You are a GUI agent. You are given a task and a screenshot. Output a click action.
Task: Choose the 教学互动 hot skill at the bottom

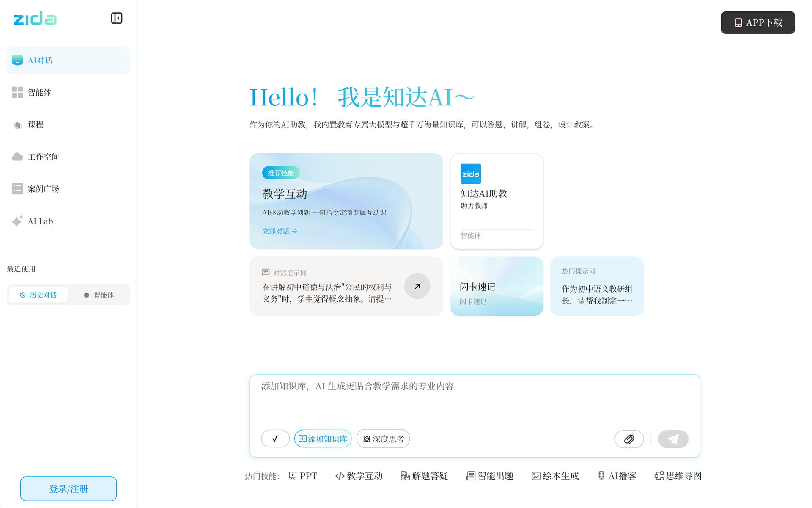point(359,476)
